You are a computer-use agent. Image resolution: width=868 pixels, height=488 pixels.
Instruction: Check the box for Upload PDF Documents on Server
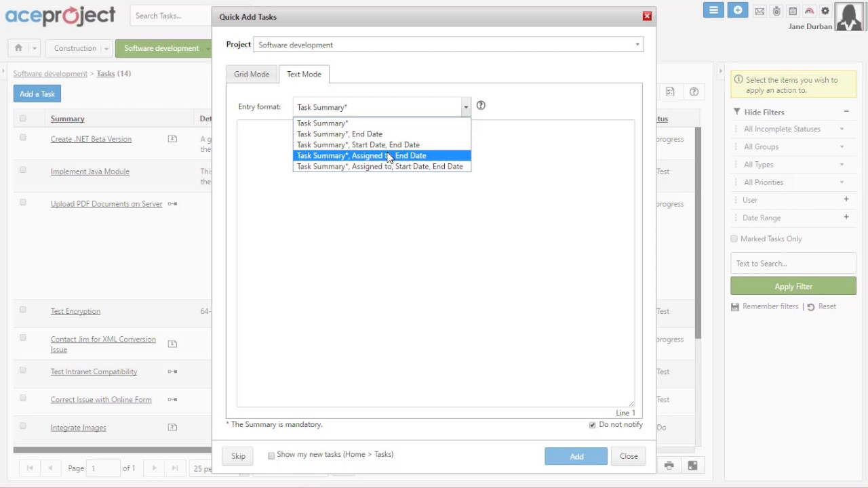point(22,203)
